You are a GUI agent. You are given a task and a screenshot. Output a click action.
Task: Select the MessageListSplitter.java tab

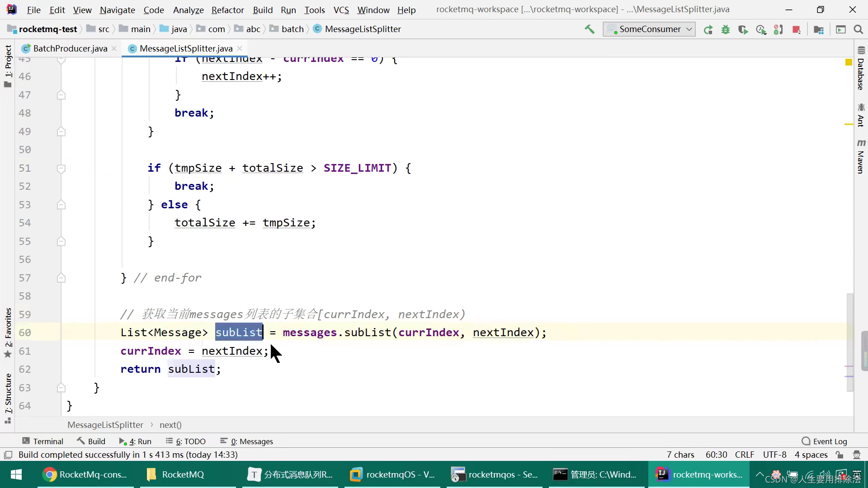point(186,48)
